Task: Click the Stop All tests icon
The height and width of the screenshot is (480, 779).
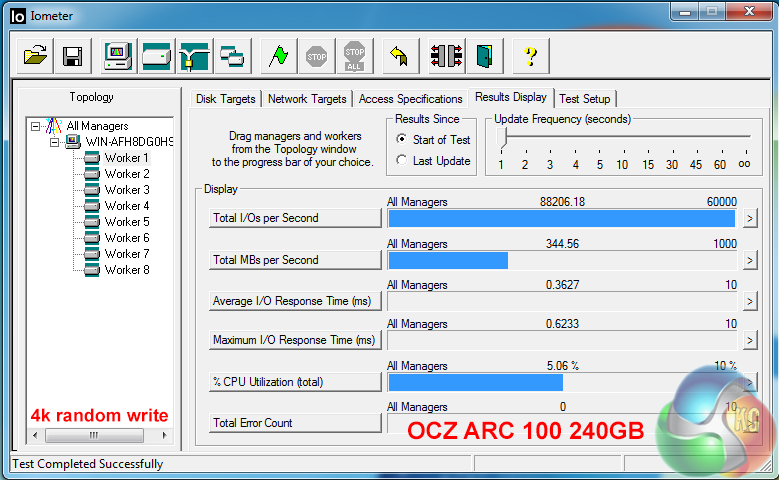Action: [354, 56]
